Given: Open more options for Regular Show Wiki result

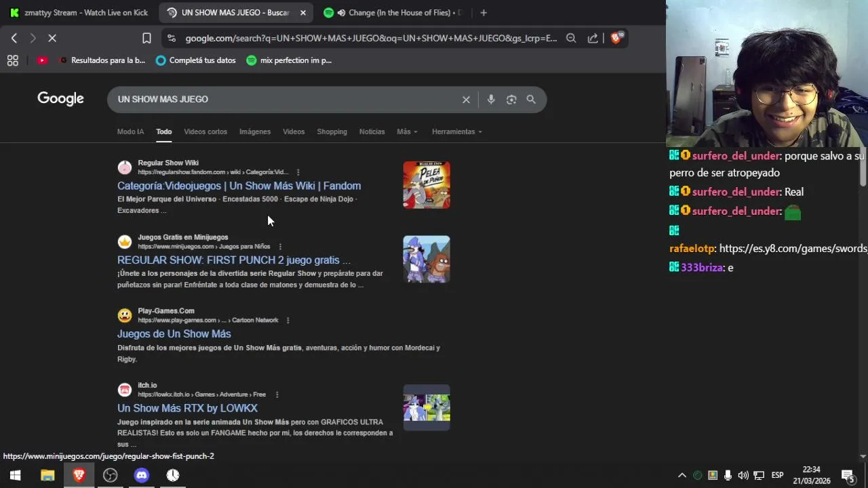Looking at the screenshot, I should (298, 172).
